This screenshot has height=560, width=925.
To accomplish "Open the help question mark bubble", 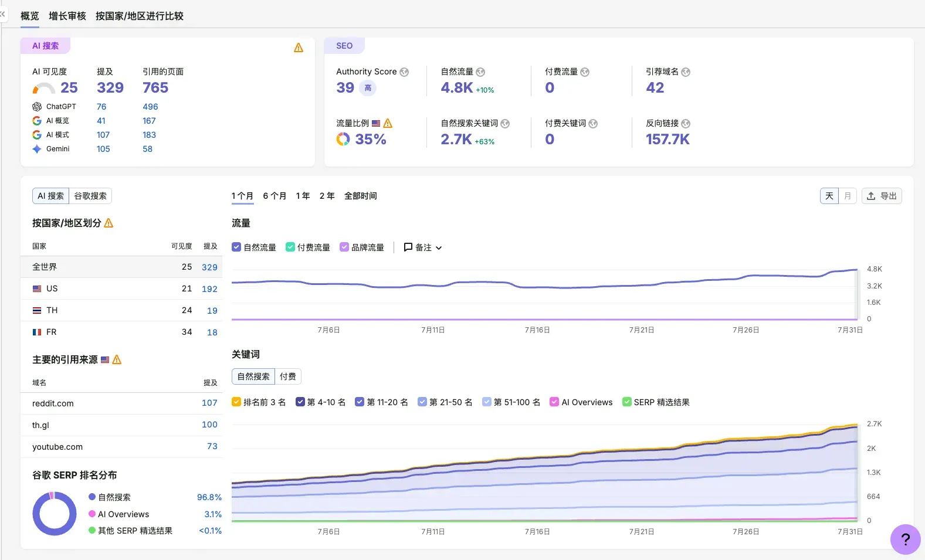I will tap(905, 539).
